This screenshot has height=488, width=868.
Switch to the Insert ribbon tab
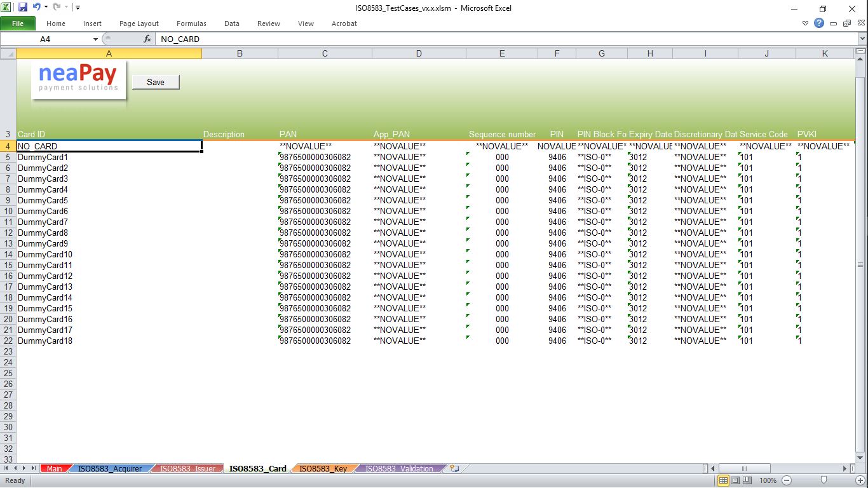click(x=92, y=24)
